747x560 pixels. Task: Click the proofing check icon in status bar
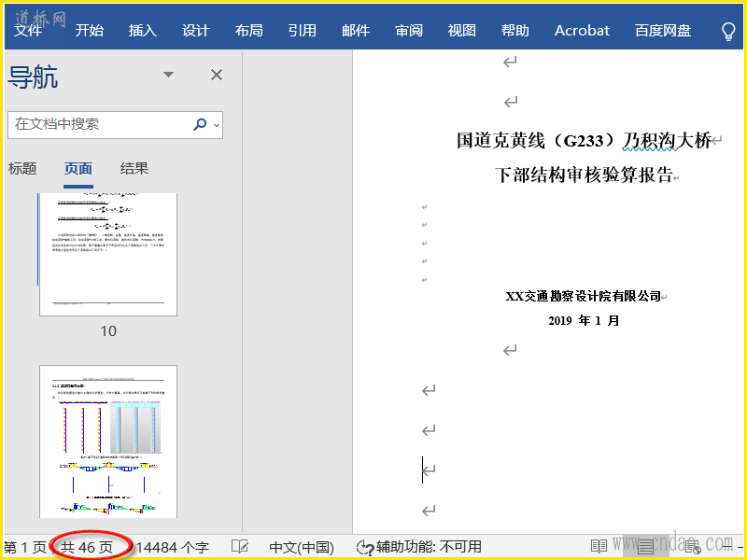point(240,547)
